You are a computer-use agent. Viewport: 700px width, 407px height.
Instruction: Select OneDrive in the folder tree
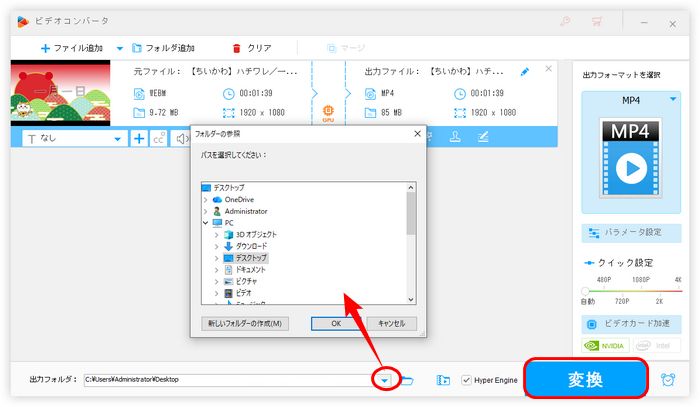pyautogui.click(x=239, y=199)
